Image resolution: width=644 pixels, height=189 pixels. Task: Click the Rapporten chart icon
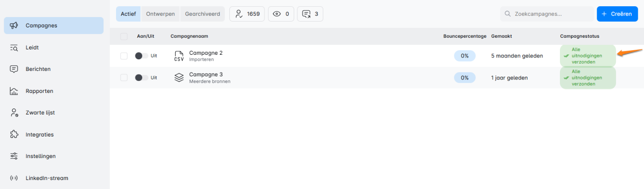click(14, 91)
